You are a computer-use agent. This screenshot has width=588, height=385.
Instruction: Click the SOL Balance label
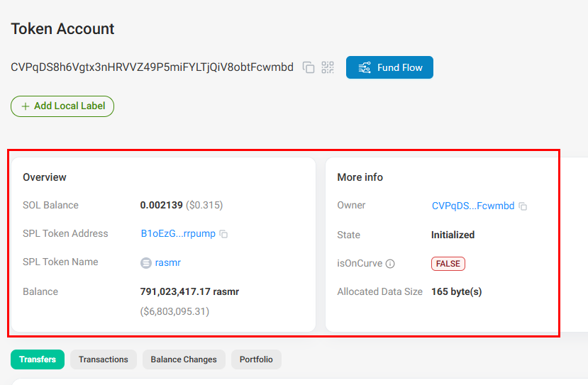pos(50,205)
